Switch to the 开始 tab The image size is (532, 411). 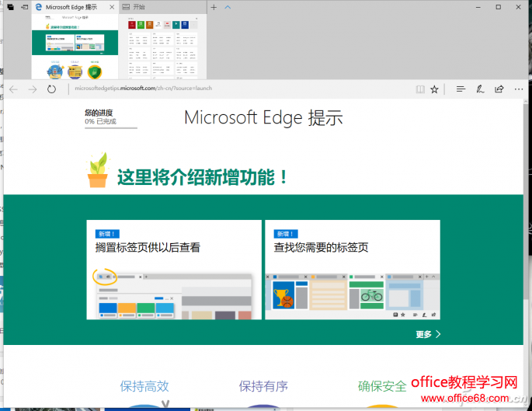click(163, 7)
